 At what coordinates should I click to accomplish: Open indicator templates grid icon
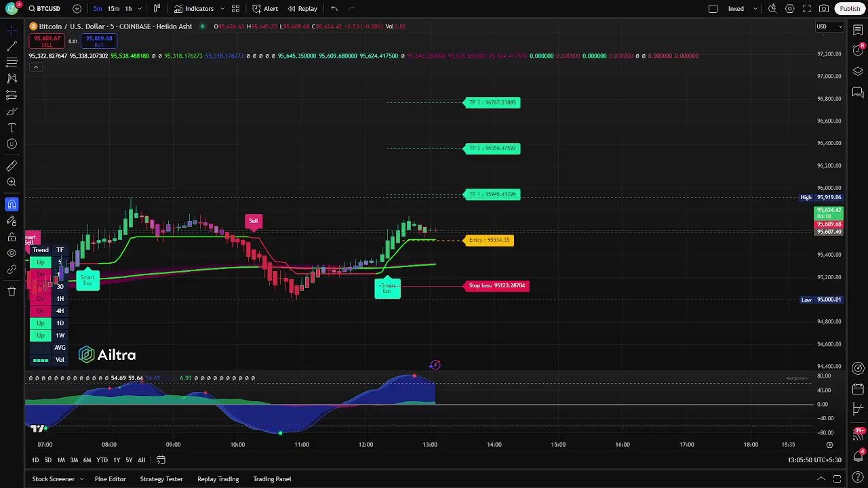(x=235, y=9)
